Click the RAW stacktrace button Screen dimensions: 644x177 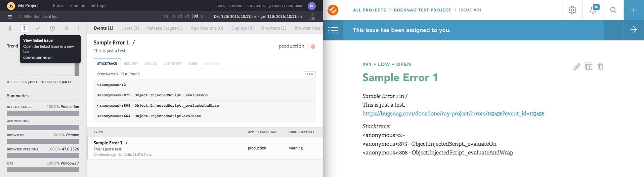310,74
